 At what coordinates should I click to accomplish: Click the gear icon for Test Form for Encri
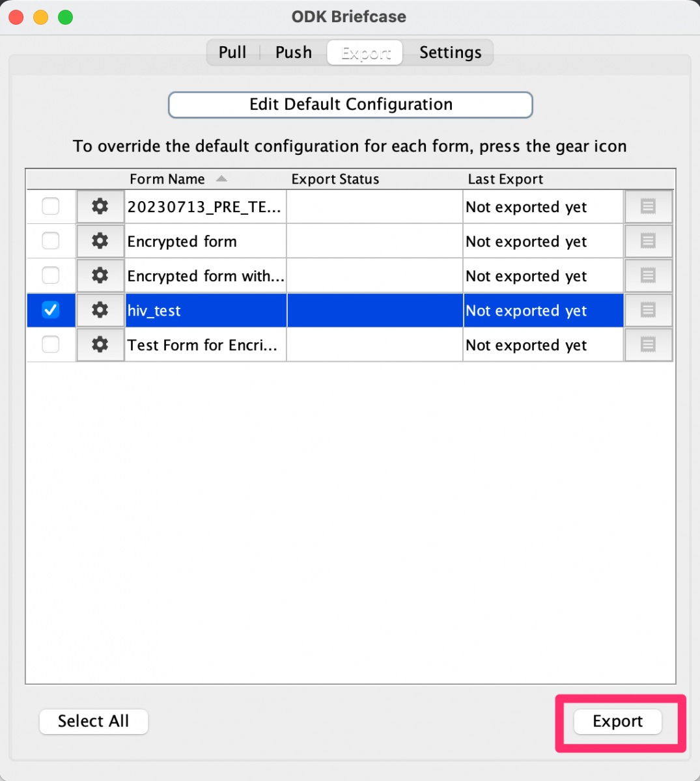[x=100, y=345]
